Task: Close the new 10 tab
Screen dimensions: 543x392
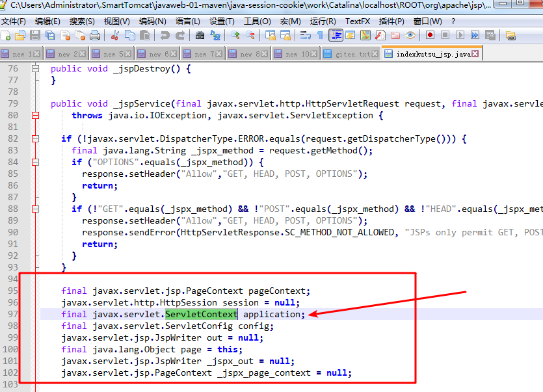Action: 313,54
